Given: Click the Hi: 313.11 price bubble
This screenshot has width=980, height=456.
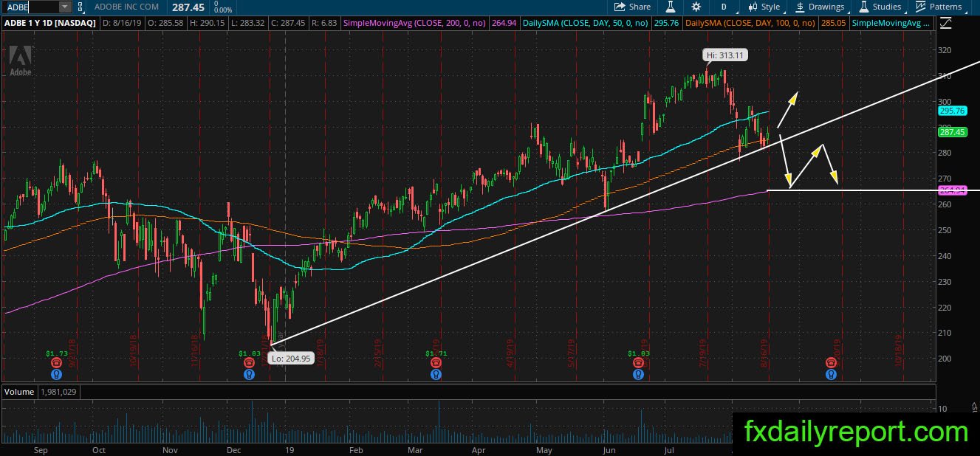Looking at the screenshot, I should (x=726, y=55).
